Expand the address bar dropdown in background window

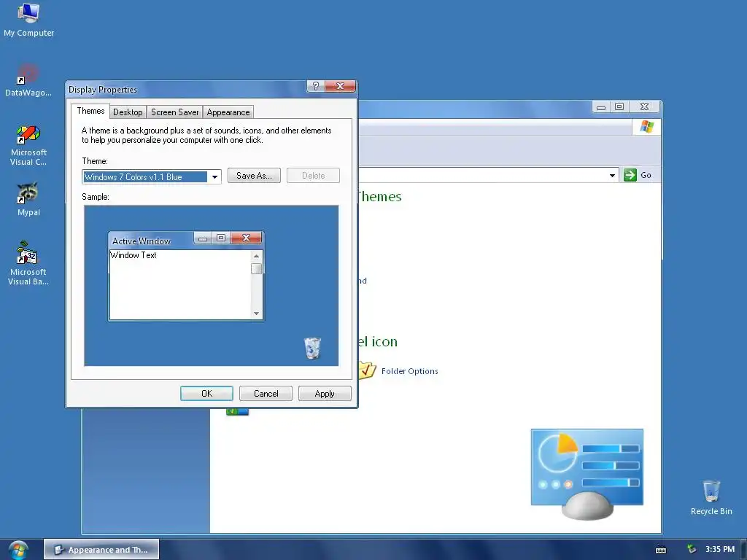click(x=612, y=175)
